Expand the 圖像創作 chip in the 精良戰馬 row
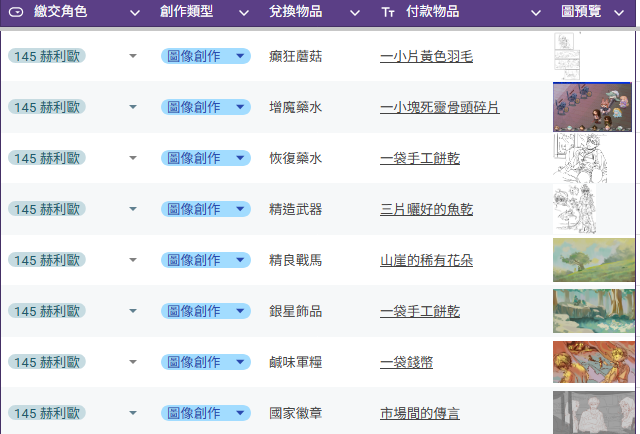The height and width of the screenshot is (434, 640). point(240,260)
